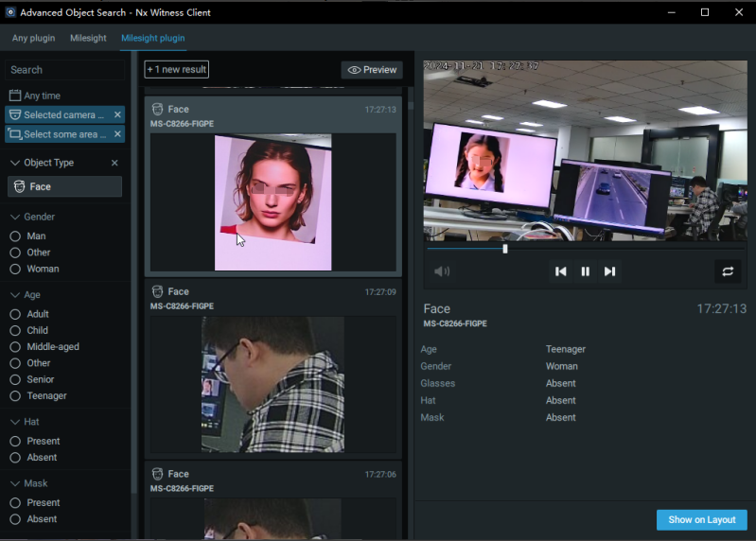Skip to the next chunk in the preview player

pyautogui.click(x=609, y=271)
